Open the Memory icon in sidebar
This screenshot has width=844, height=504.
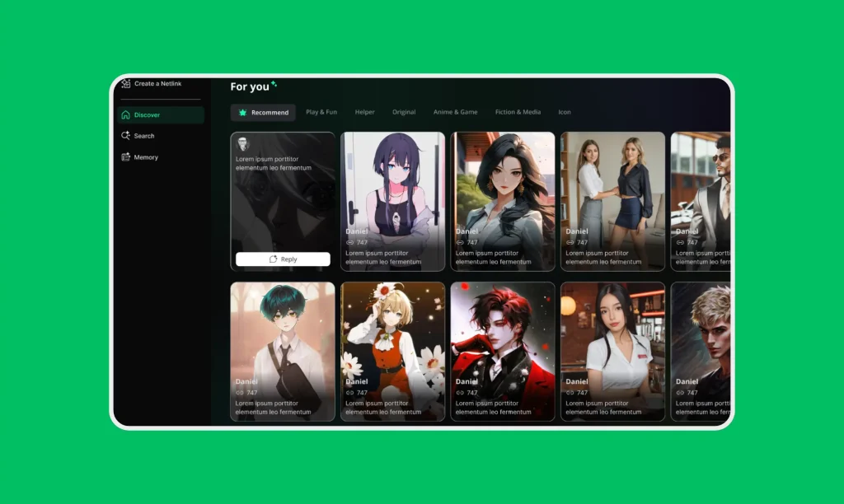coord(126,157)
